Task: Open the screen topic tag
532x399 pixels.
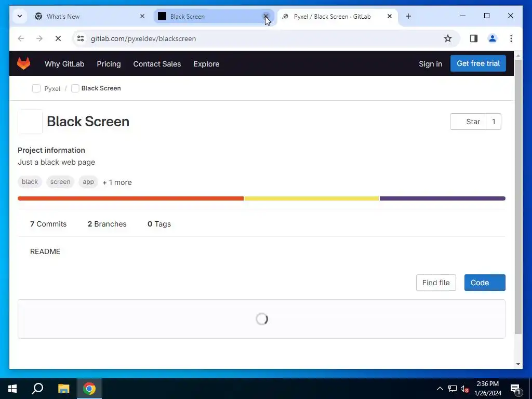Action: (x=60, y=182)
